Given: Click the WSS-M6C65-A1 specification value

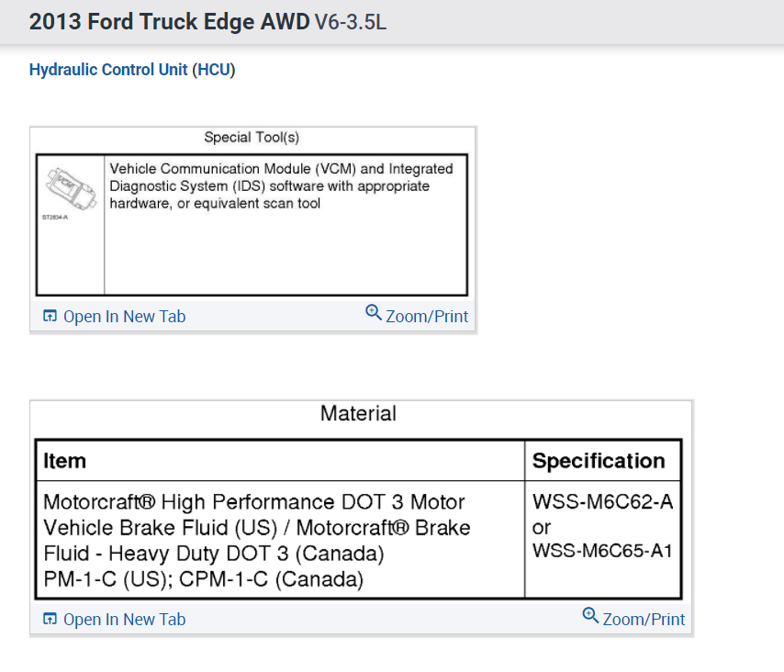Looking at the screenshot, I should coord(602,551).
